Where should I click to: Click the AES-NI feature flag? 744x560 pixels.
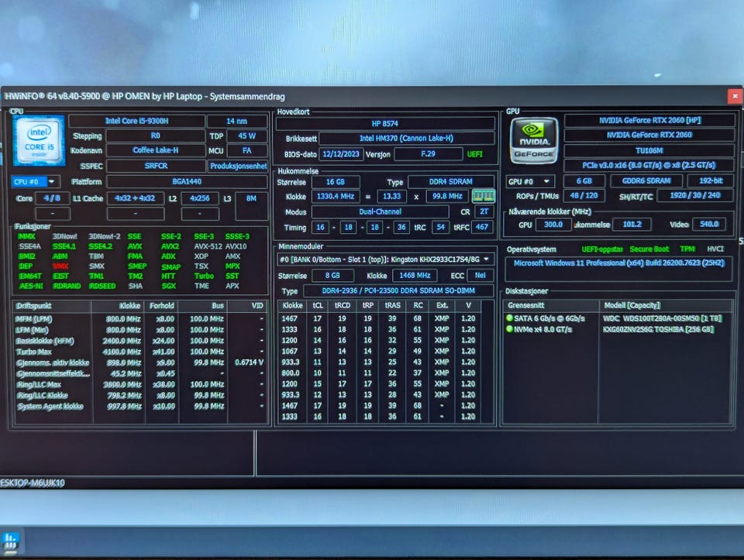click(x=31, y=286)
